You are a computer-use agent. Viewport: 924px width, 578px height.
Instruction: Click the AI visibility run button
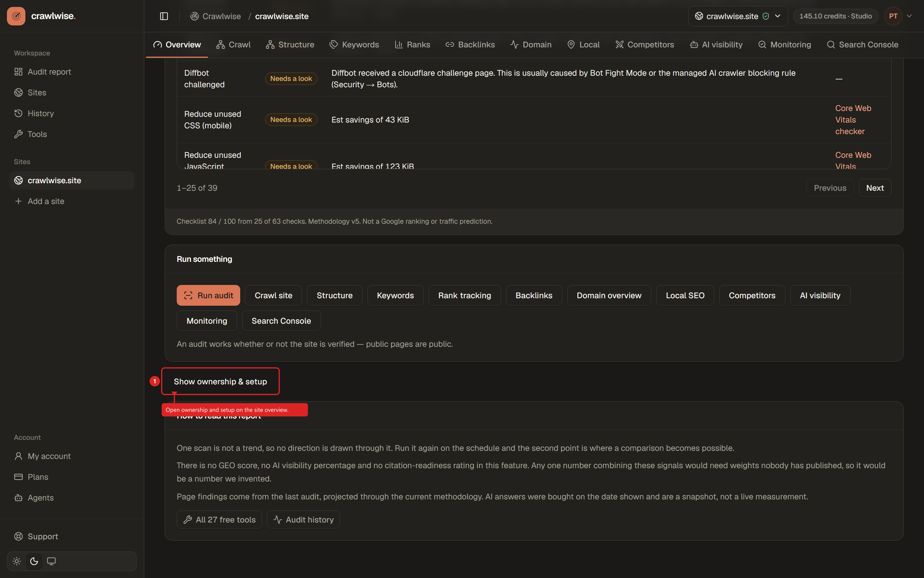pos(820,295)
